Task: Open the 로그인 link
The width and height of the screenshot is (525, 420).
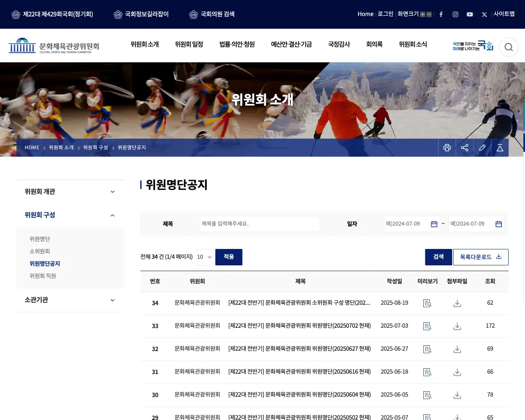Action: [x=386, y=14]
